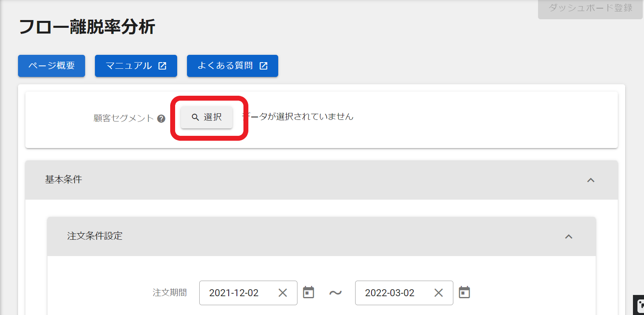644x315 pixels.
Task: Click the help icon beside 顧客セグメント
Action: 161,119
